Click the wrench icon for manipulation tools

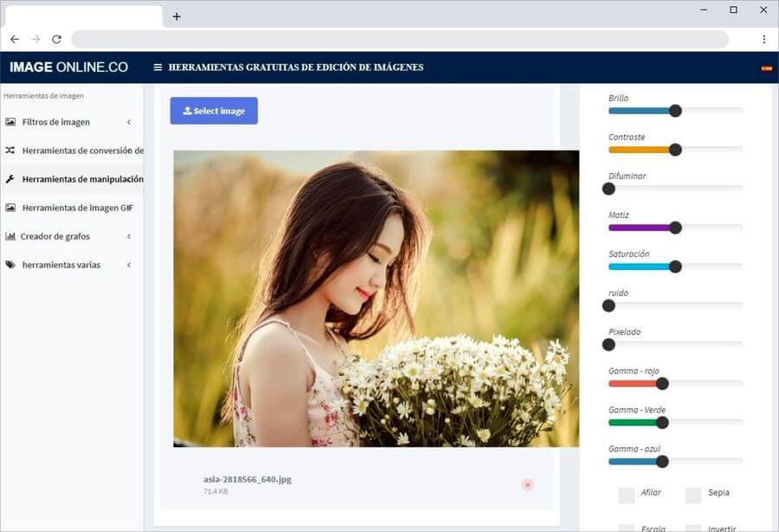10,179
